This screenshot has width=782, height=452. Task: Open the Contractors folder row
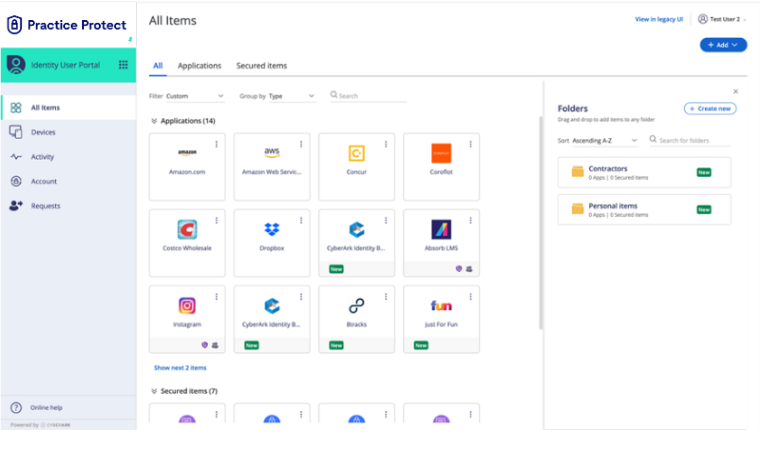(x=644, y=173)
